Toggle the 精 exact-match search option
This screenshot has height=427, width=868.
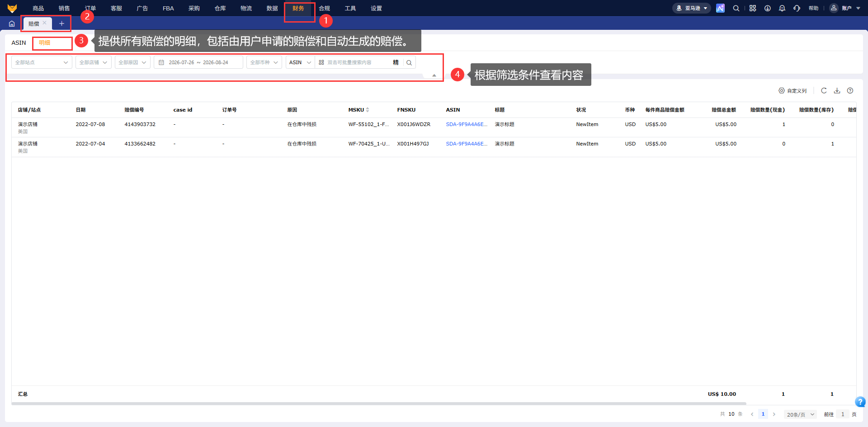(x=396, y=62)
